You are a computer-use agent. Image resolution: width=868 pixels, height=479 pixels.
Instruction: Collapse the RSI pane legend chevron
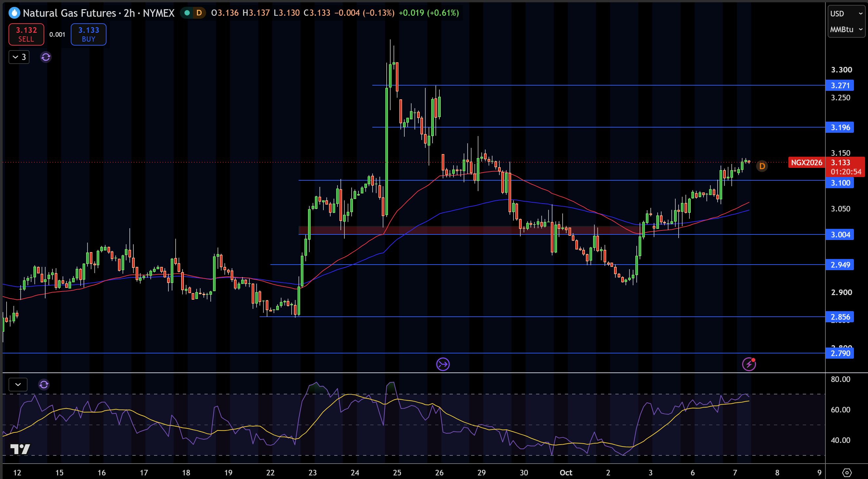pyautogui.click(x=18, y=385)
